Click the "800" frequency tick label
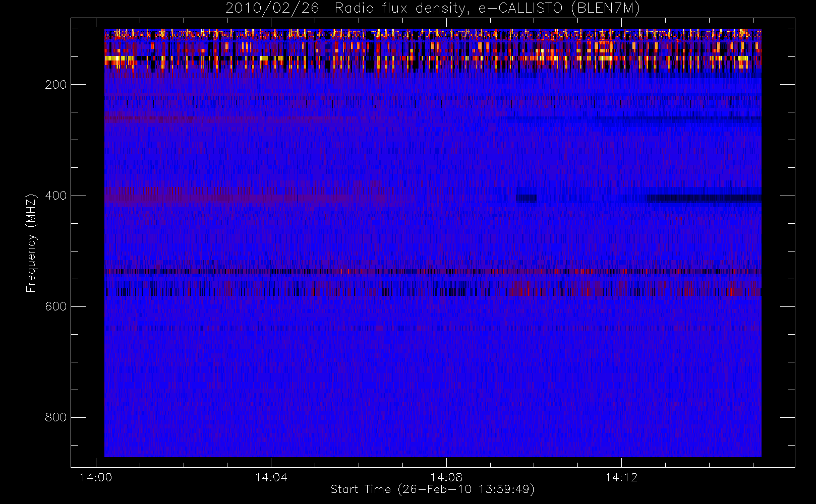The height and width of the screenshot is (504, 816). coord(55,417)
